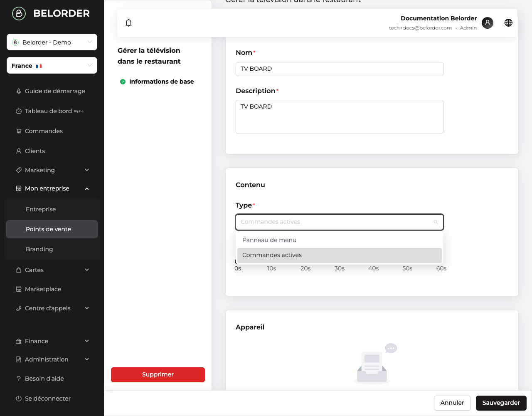Image resolution: width=532 pixels, height=416 pixels.
Task: Select Commandes actives option
Action: pos(340,255)
